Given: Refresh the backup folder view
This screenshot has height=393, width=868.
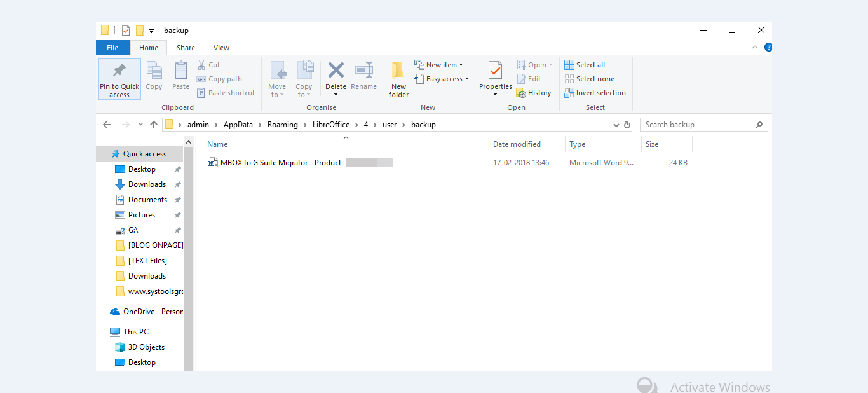Looking at the screenshot, I should pos(627,125).
